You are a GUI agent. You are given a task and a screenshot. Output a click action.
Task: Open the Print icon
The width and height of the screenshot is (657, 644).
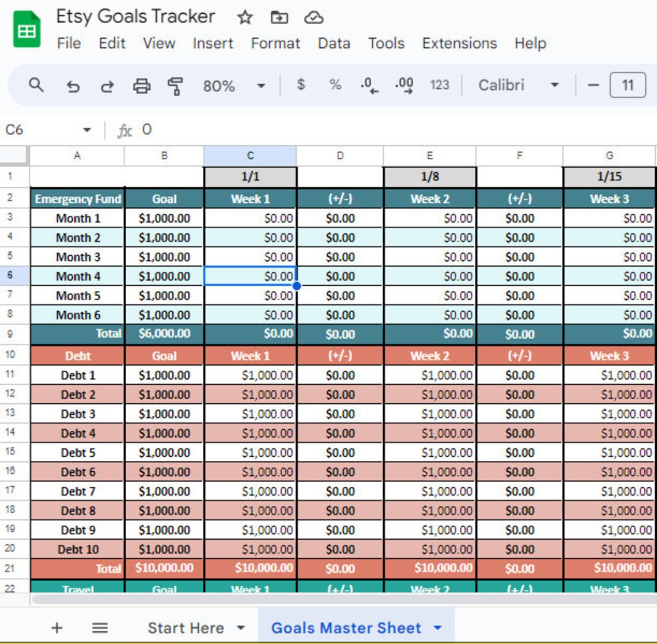point(142,85)
